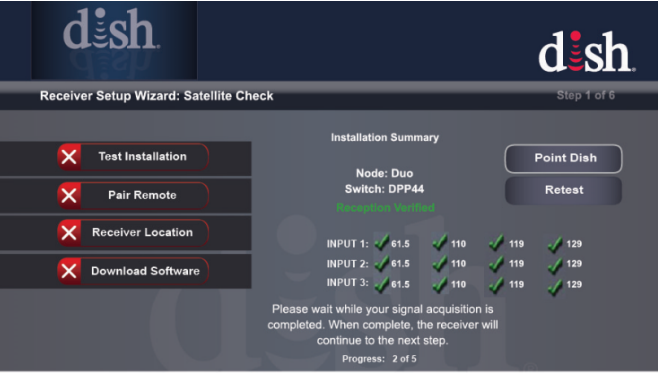The image size is (658, 373).
Task: Click the INPUT 2: row label
Action: point(347,264)
